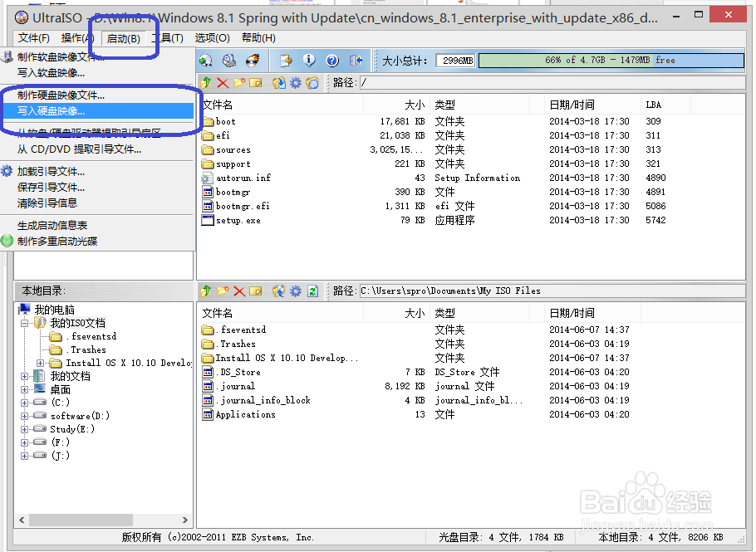Expand the (C:) drive node

(25, 403)
